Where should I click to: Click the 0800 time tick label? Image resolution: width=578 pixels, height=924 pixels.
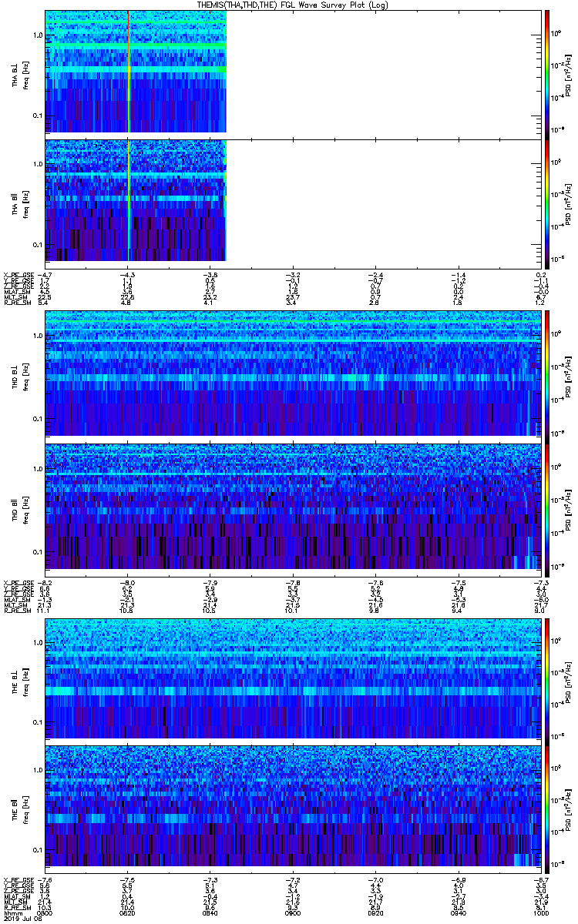pyautogui.click(x=45, y=913)
